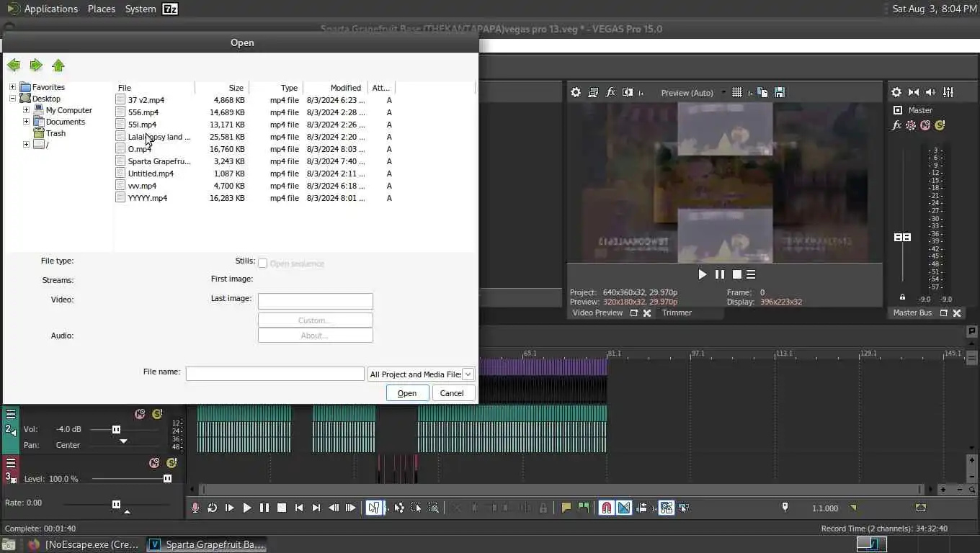Screen dimensions: 980x553
Task: Play in Video Preview window
Action: pos(703,274)
